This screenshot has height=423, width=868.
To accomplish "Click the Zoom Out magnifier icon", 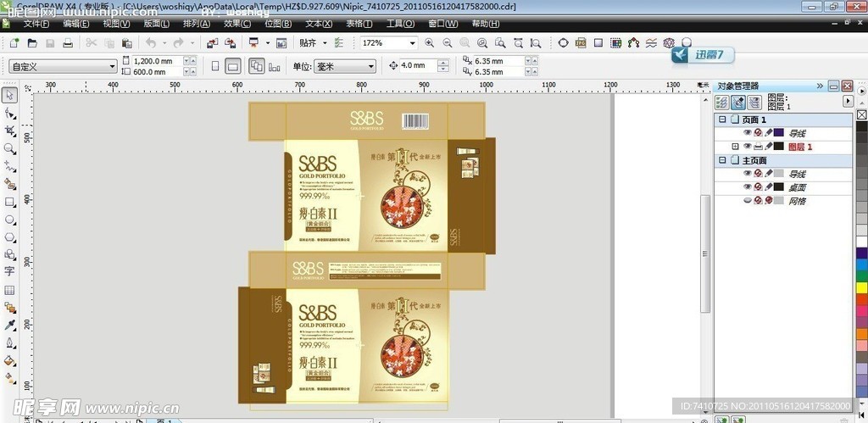I will click(x=445, y=42).
